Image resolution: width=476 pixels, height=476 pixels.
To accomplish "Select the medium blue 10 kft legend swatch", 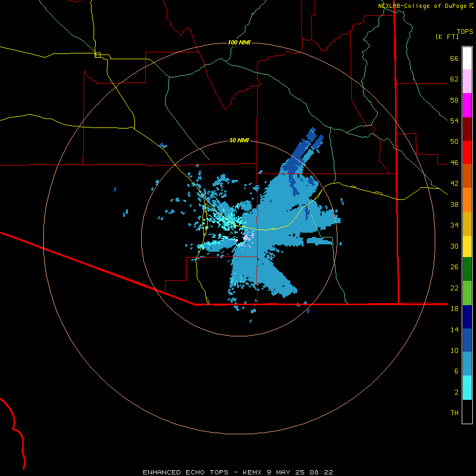I will click(467, 340).
